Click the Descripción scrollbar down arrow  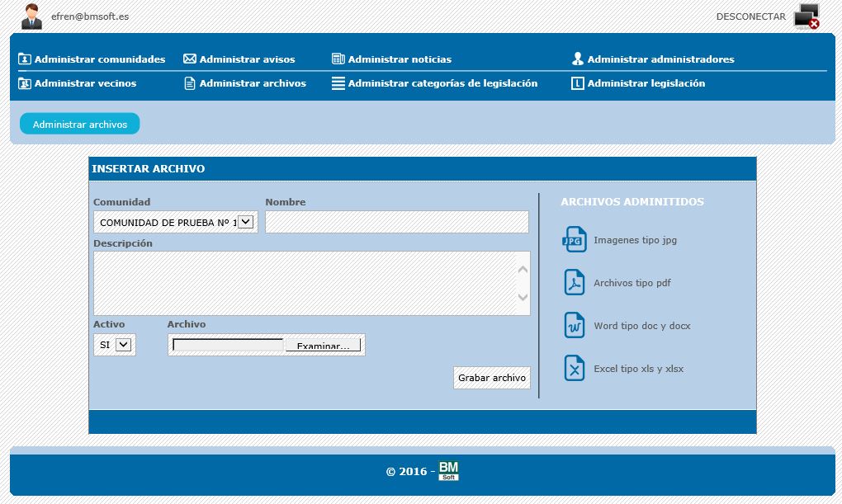coord(523,298)
